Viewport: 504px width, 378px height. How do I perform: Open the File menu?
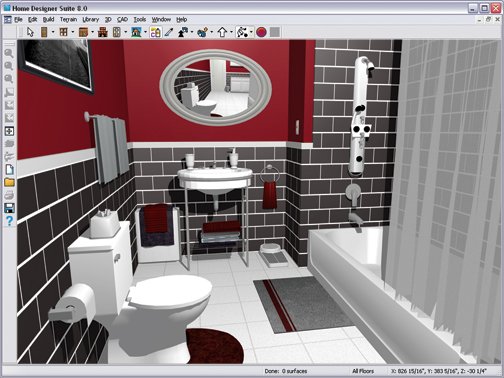[18, 20]
